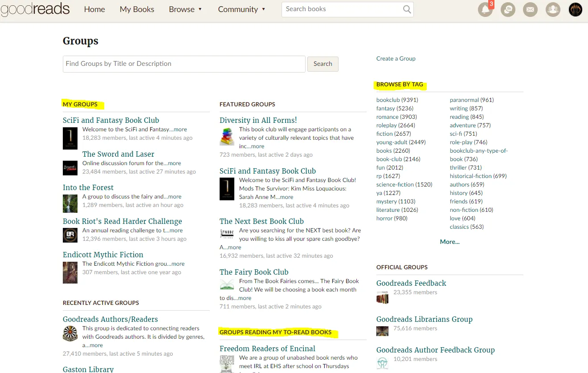Expand Endicott Mythic Fiction description more link

(178, 264)
